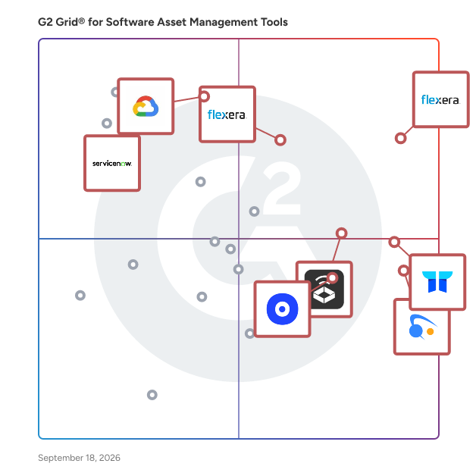Viewport: 476px width, 476px height.
Task: Click red point connected to blue double-banner card
Action: click(394, 242)
